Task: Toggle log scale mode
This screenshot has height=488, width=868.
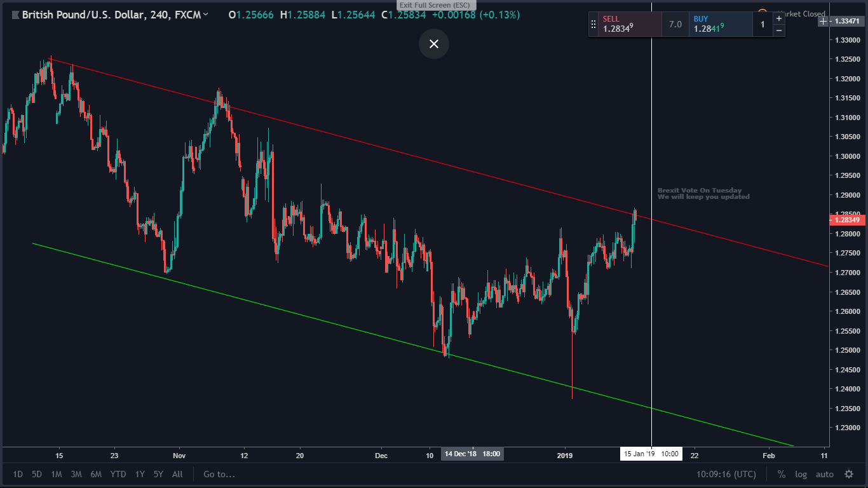Action: 801,474
